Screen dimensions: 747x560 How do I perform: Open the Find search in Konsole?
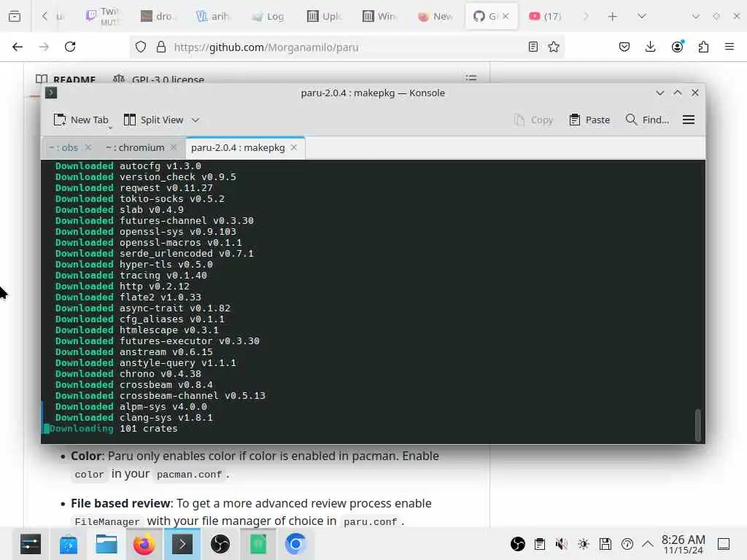coord(647,120)
